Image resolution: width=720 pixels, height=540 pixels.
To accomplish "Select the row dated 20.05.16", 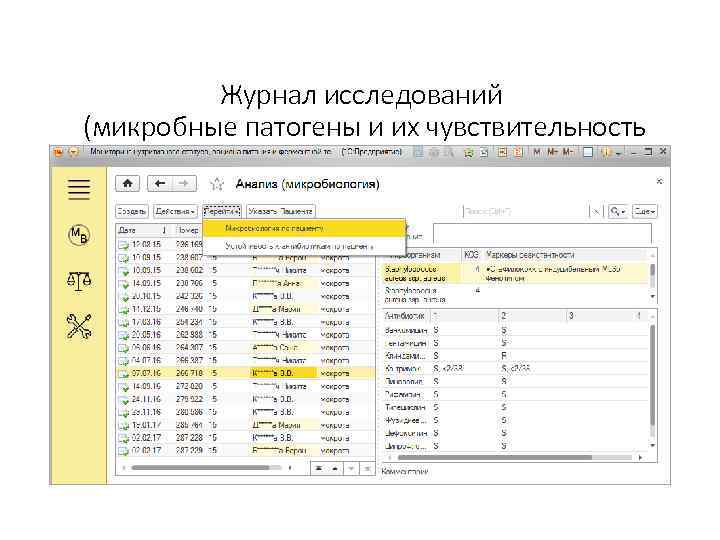I will 245,335.
